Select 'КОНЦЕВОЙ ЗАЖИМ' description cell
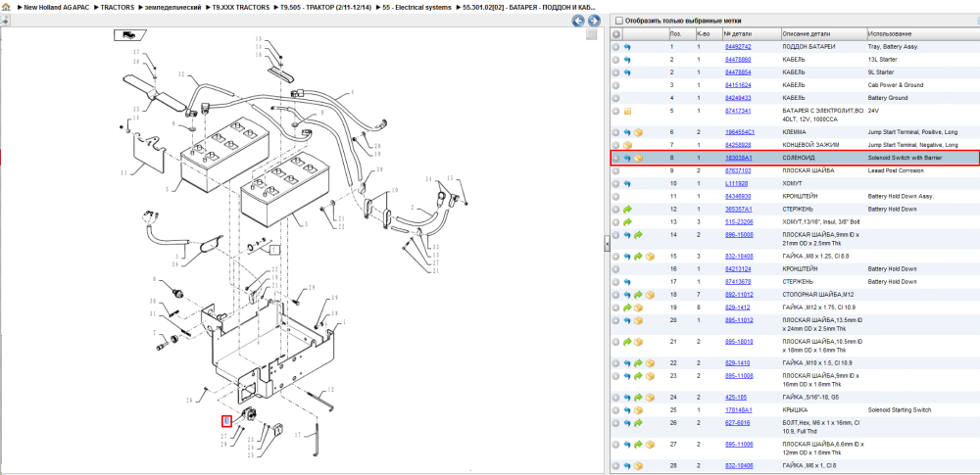Image resolution: width=980 pixels, height=475 pixels. click(810, 145)
